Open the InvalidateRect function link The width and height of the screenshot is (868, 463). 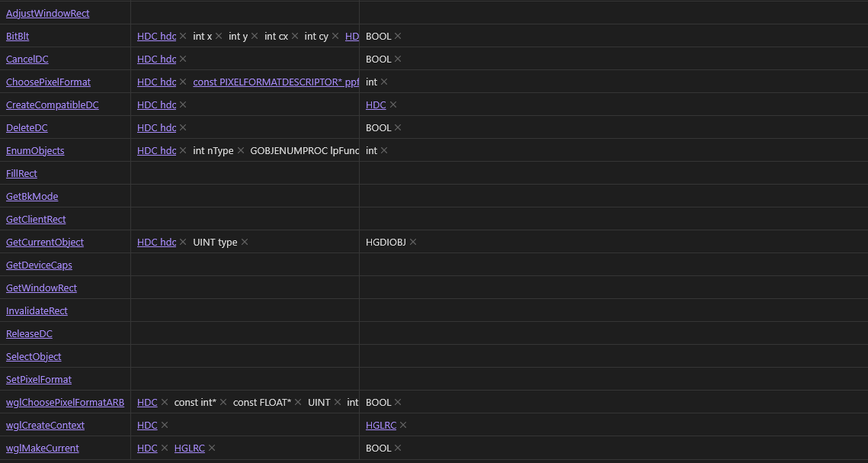coord(37,310)
